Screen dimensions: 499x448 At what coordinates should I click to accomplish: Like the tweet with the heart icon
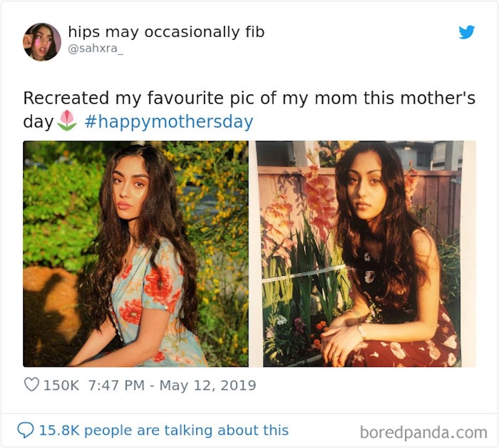31,385
